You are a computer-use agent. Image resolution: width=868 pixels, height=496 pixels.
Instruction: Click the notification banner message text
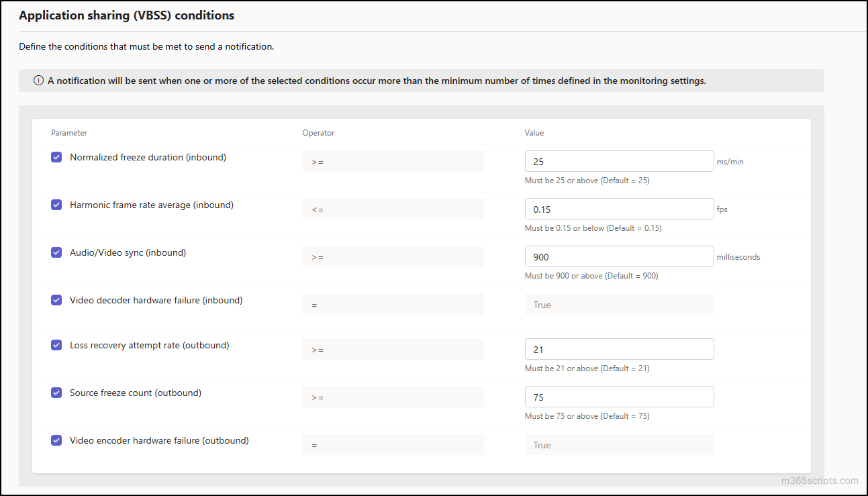(377, 81)
